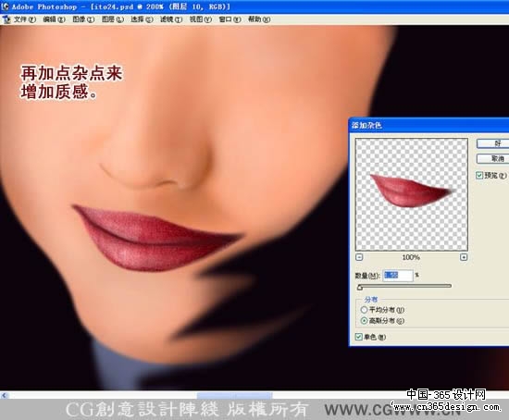
Task: Click the Photoshop icon in title bar
Action: point(5,6)
